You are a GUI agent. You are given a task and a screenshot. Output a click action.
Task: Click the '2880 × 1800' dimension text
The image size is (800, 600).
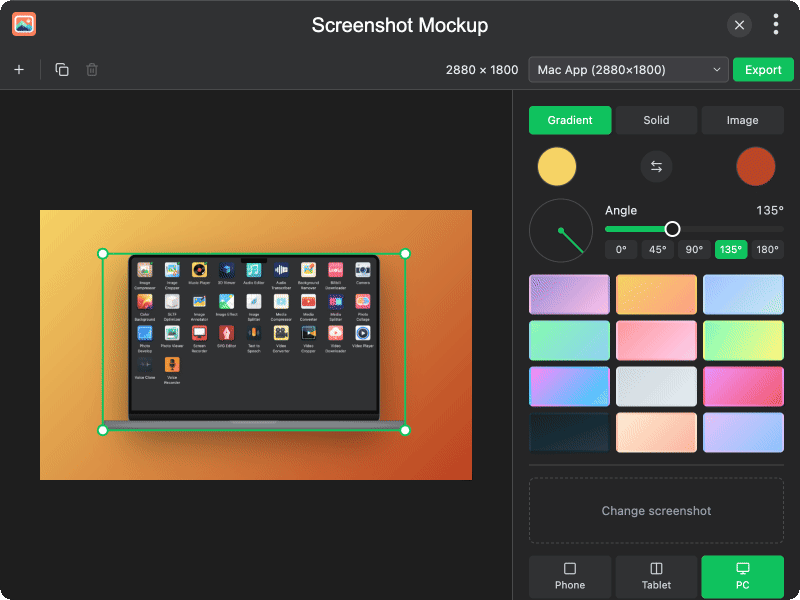[x=482, y=70]
